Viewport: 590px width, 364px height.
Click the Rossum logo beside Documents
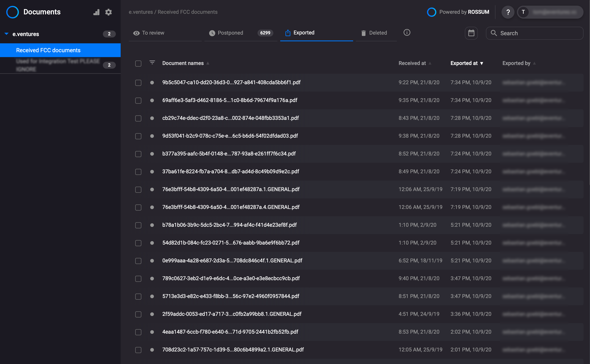click(13, 12)
